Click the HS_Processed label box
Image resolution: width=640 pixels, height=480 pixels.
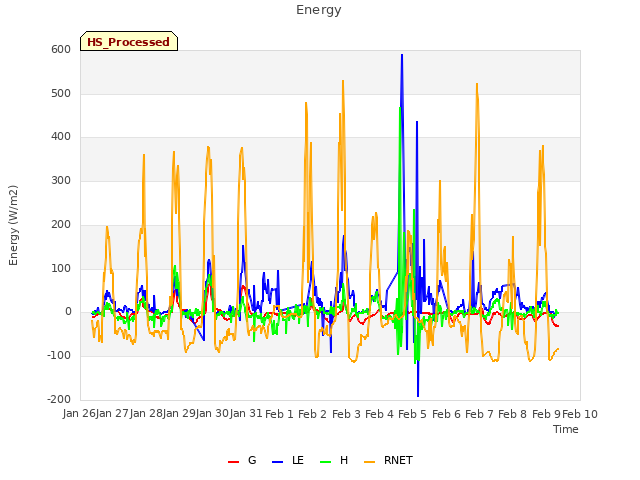point(129,41)
